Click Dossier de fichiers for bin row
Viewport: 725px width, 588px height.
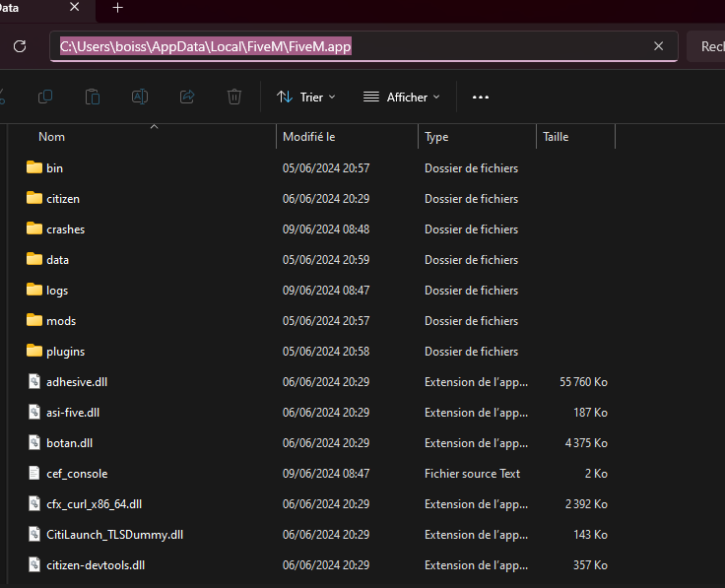(471, 168)
